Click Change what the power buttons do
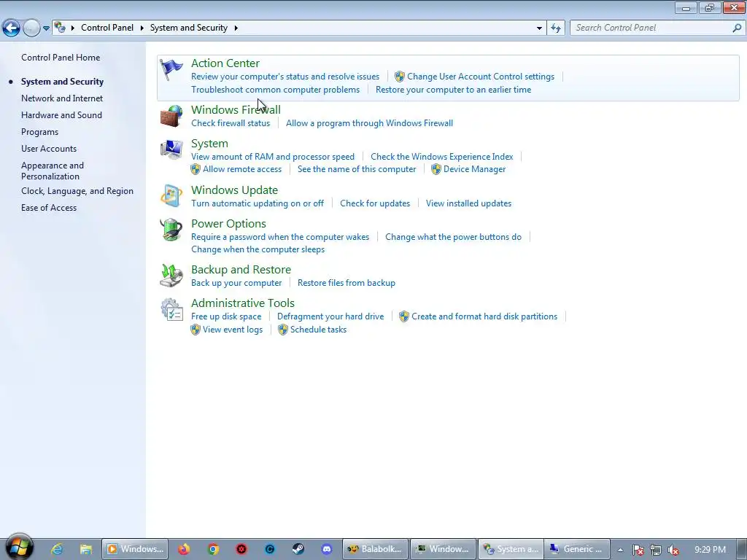 (453, 237)
